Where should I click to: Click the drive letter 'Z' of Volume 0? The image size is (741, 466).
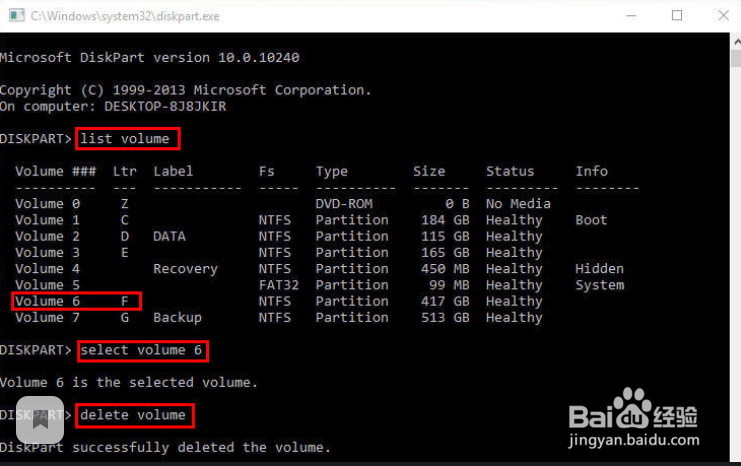click(x=124, y=204)
